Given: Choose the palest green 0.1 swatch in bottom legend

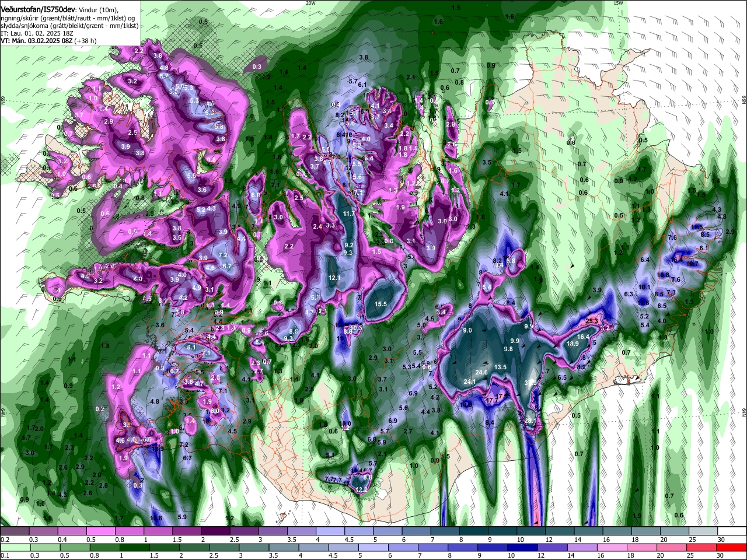Looking at the screenshot, I should tap(14, 548).
